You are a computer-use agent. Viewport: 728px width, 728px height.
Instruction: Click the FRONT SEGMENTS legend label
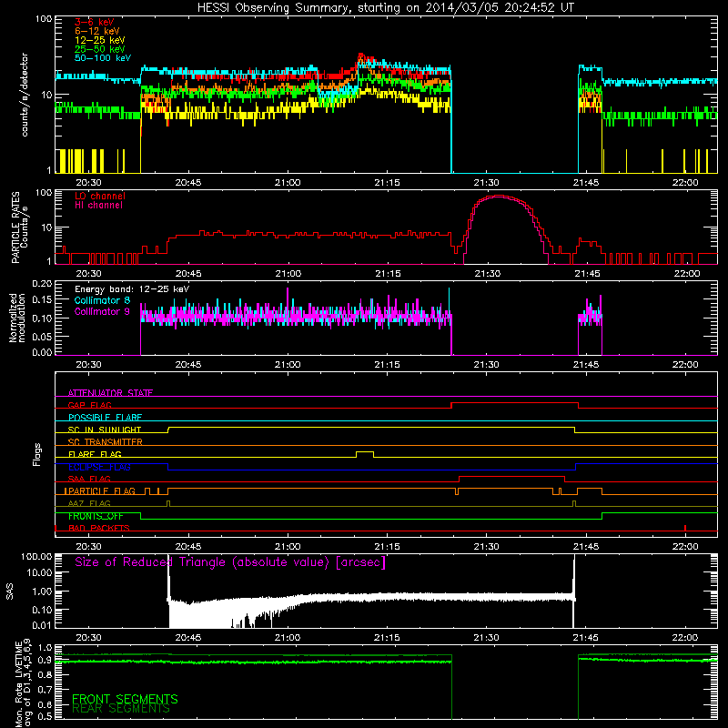click(125, 699)
